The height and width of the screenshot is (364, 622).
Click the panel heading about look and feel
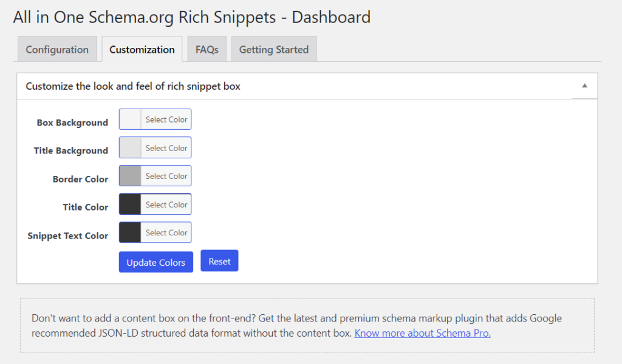click(x=133, y=86)
